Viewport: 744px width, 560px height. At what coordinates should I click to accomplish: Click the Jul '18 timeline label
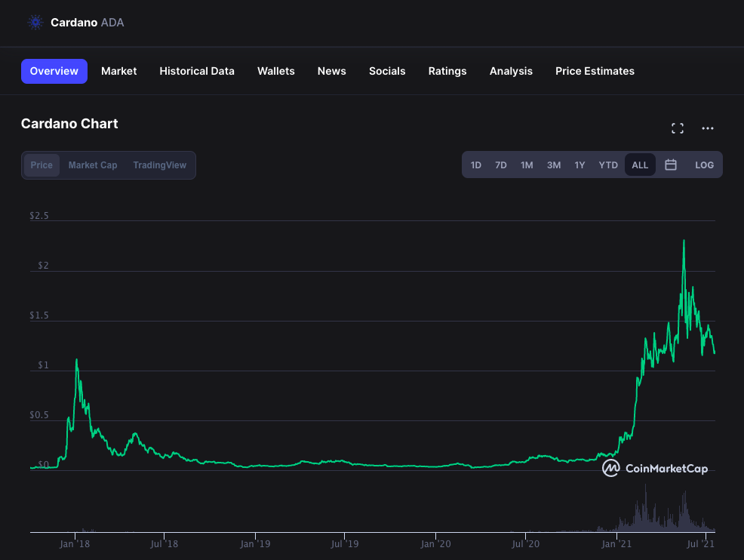(x=164, y=544)
